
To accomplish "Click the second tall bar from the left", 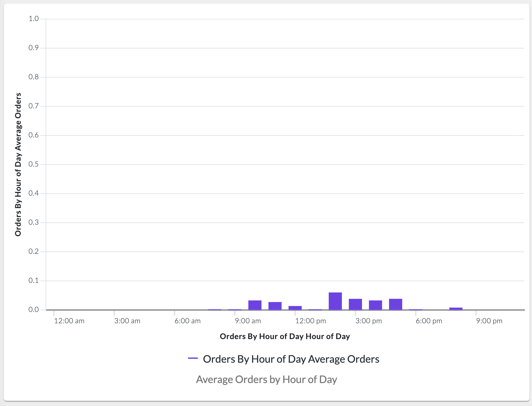I will pyautogui.click(x=275, y=306).
